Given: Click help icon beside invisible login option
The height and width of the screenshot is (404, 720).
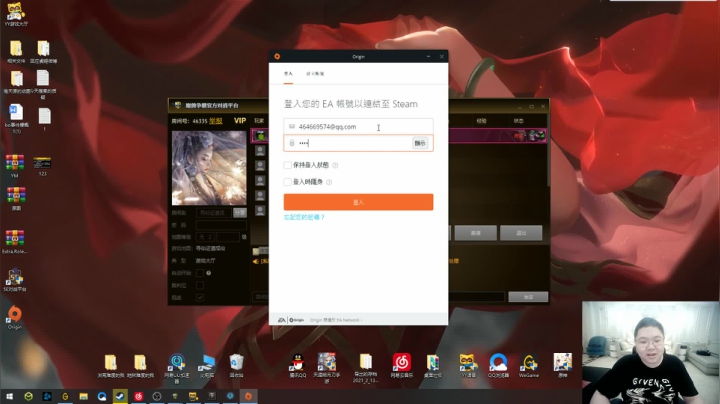Looking at the screenshot, I should tap(329, 182).
